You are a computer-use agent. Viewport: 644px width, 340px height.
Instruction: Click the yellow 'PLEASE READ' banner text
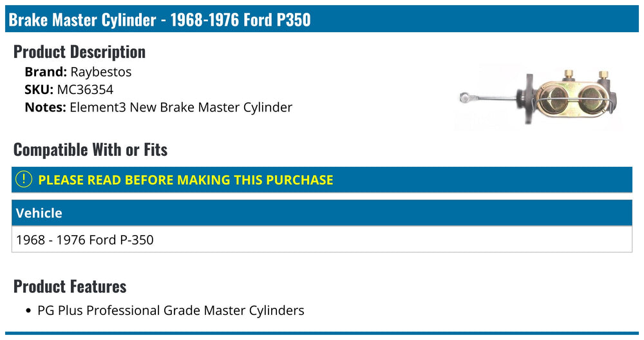coord(185,180)
